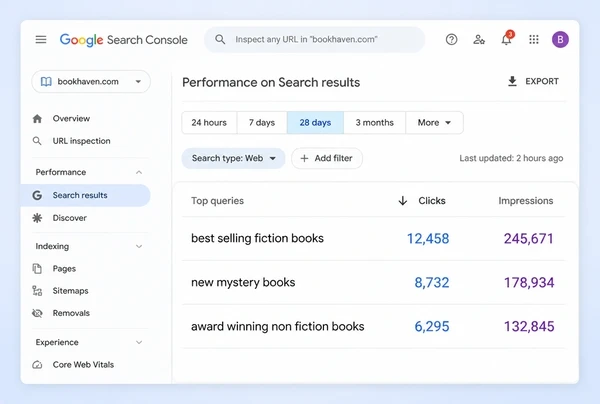Open the Google apps grid icon
The height and width of the screenshot is (404, 600).
pos(534,39)
